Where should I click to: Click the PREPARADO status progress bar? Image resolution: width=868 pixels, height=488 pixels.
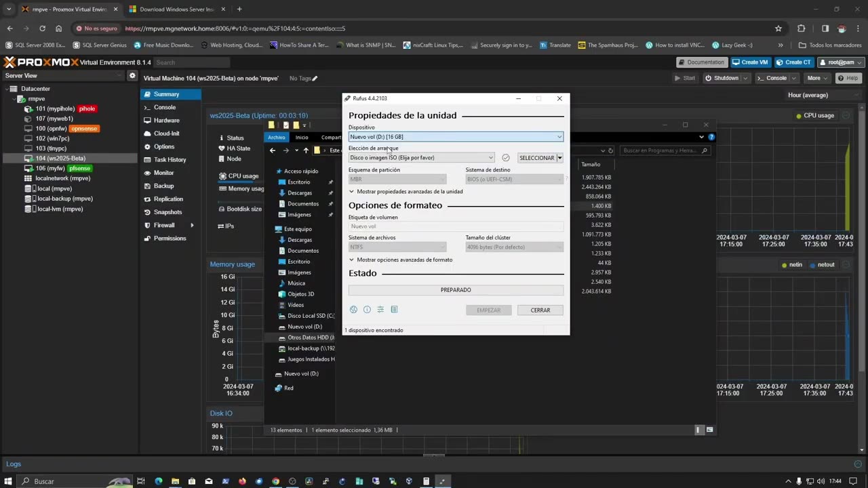pyautogui.click(x=456, y=290)
